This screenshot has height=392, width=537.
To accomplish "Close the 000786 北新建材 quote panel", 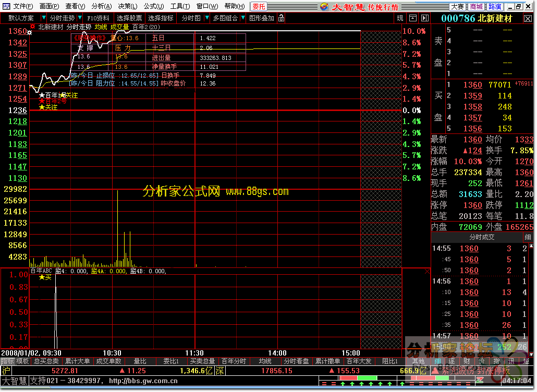I will 528,18.
